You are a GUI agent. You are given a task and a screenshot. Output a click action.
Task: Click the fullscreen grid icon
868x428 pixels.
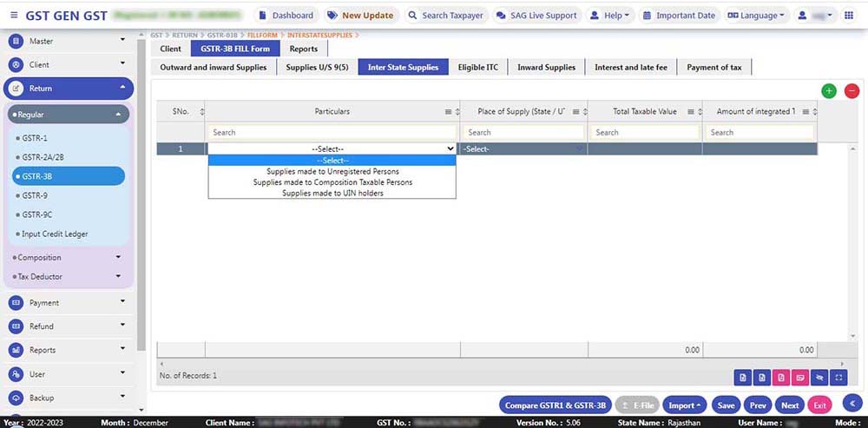pos(838,377)
